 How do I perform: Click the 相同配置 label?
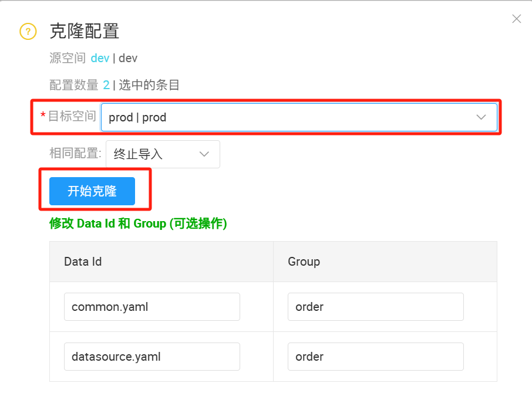[75, 154]
